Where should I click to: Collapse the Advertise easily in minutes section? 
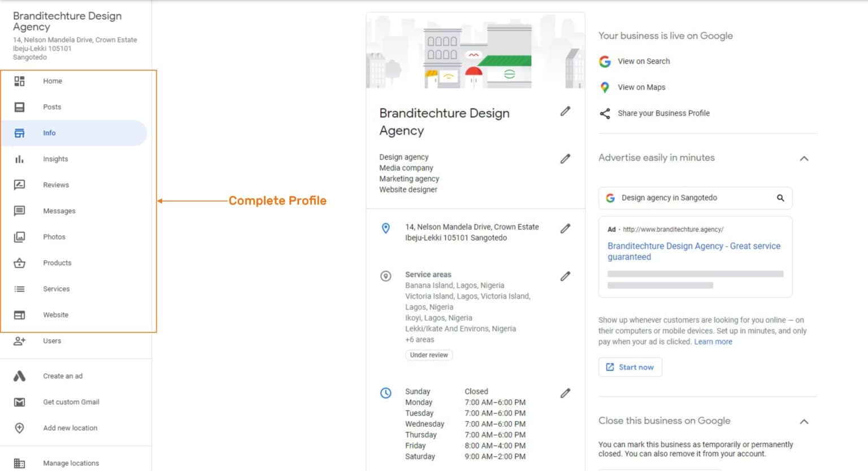tap(804, 158)
